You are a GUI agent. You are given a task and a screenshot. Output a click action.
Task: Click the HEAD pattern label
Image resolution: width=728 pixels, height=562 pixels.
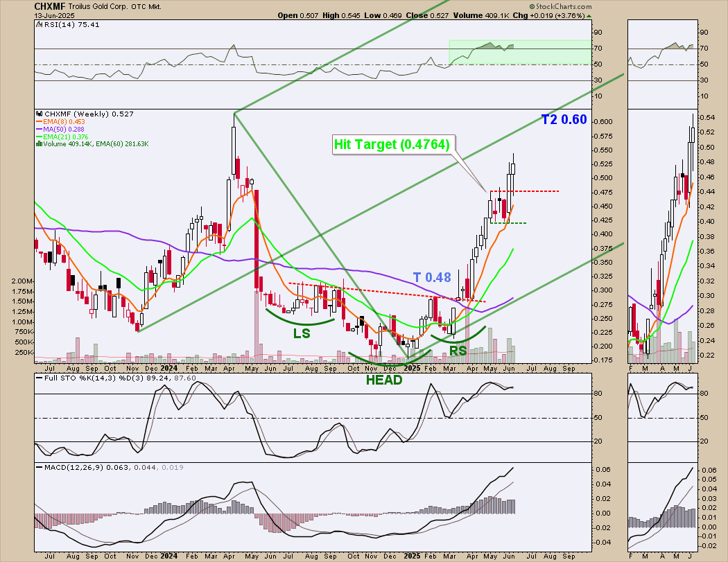384,380
